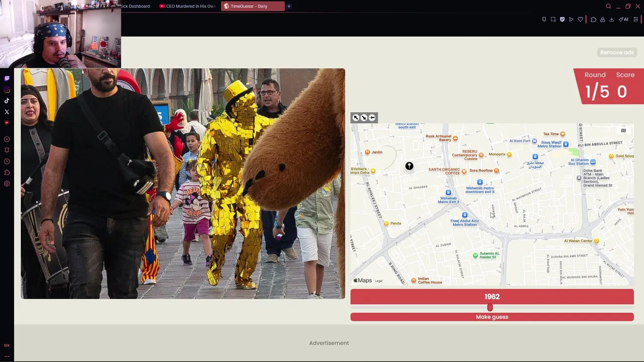Open the red shield sidebar icon

pyautogui.click(x=7, y=123)
